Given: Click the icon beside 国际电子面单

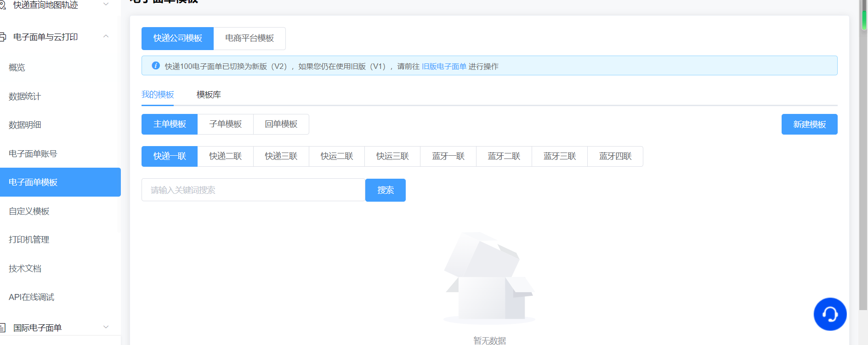Looking at the screenshot, I should coord(3,328).
